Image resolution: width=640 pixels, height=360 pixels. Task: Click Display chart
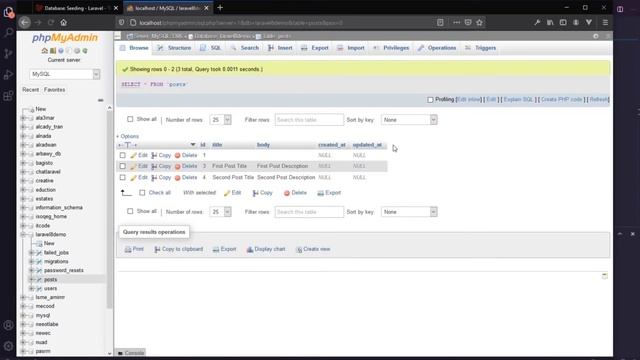click(266, 249)
